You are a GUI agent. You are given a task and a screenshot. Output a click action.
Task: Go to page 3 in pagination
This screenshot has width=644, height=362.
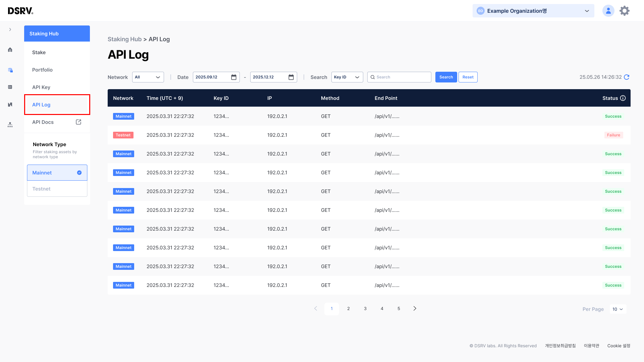(365, 309)
